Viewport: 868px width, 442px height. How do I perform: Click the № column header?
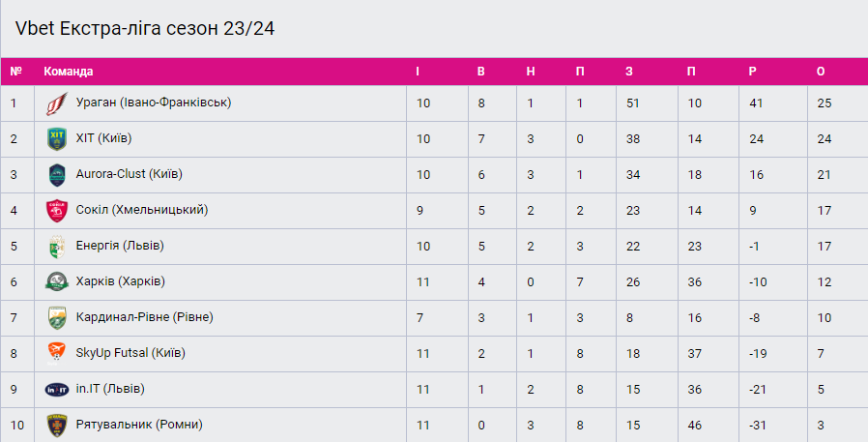click(15, 72)
